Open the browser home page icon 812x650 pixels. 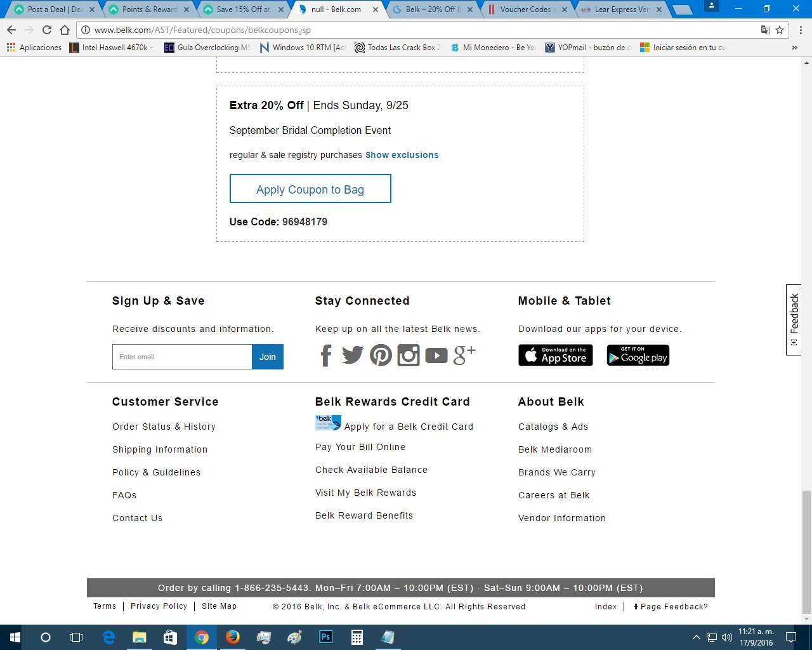click(65, 30)
